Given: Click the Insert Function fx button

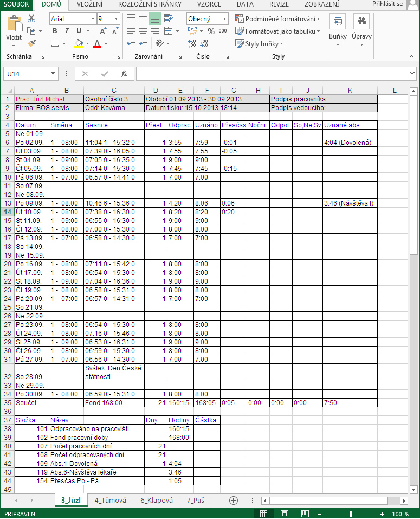Looking at the screenshot, I should click(124, 73).
